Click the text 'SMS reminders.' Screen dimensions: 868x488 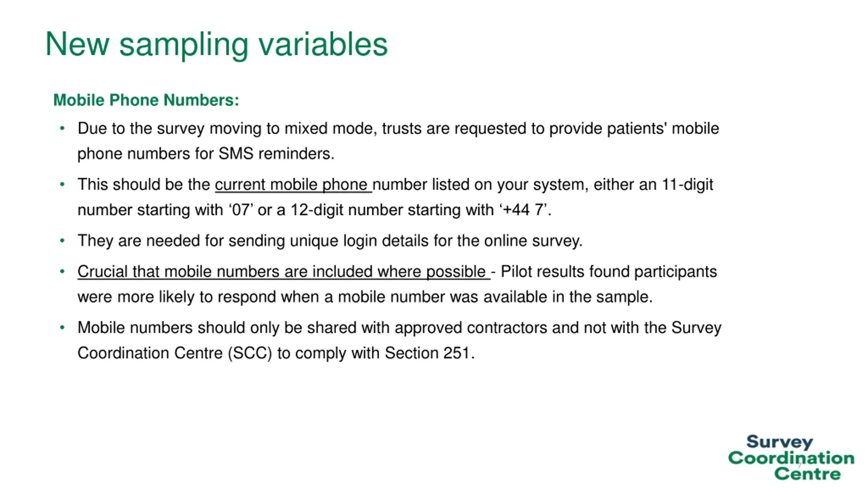[x=276, y=154]
